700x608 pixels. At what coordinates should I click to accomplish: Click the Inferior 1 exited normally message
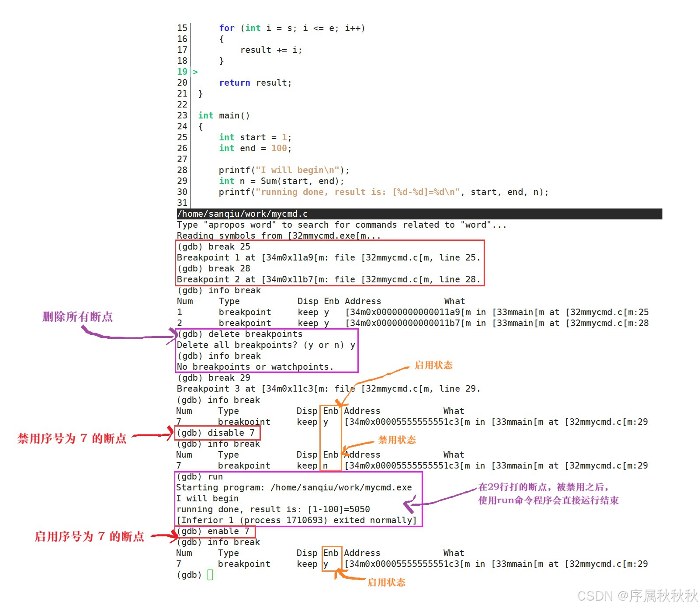coord(297,520)
